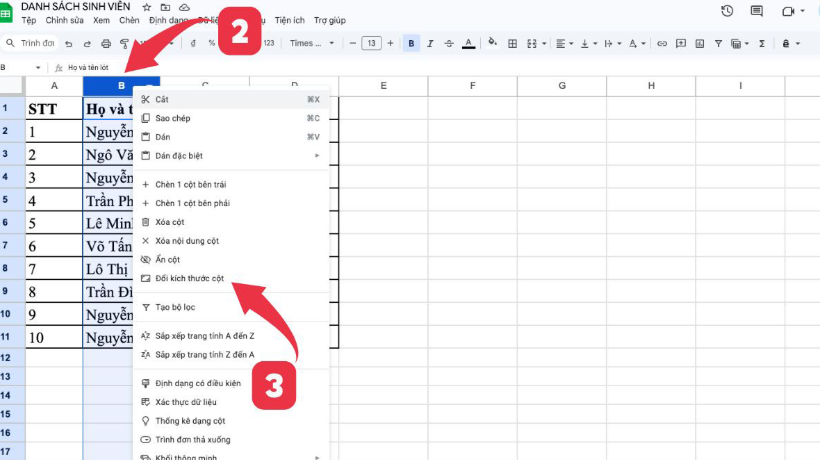The image size is (820, 460).
Task: Click the Redo arrow in the toolbar
Action: (x=86, y=44)
